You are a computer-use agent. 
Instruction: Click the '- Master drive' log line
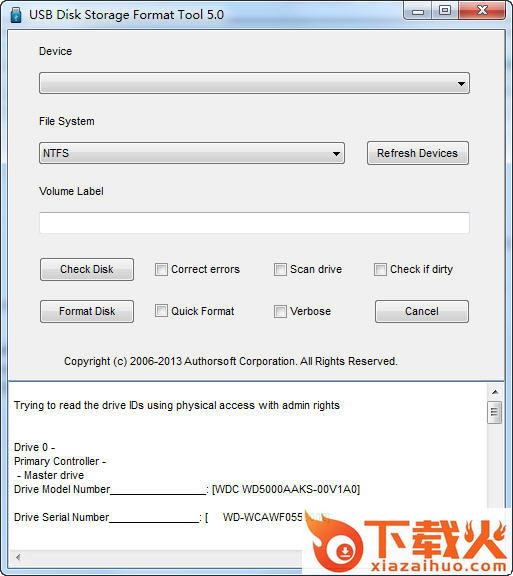coord(50,475)
